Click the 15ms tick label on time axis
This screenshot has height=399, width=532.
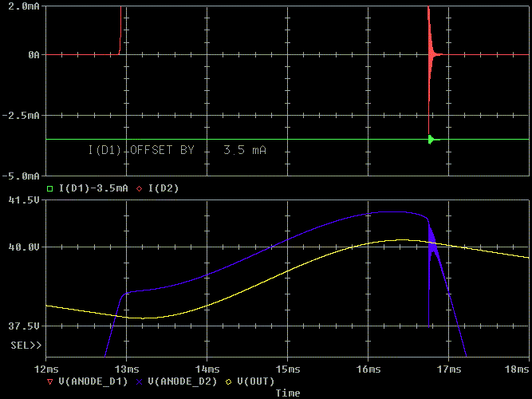click(287, 369)
